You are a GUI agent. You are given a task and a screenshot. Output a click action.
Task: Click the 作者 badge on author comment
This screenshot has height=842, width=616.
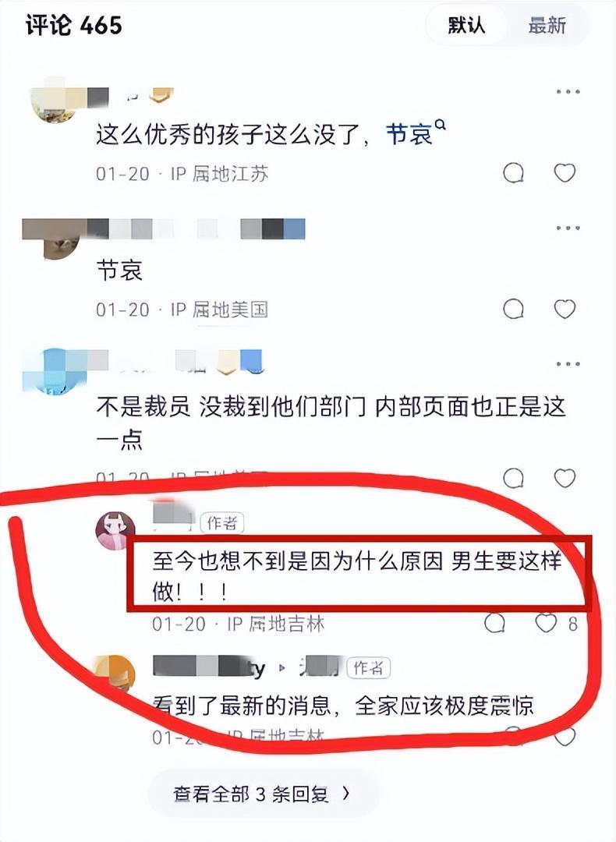[222, 523]
